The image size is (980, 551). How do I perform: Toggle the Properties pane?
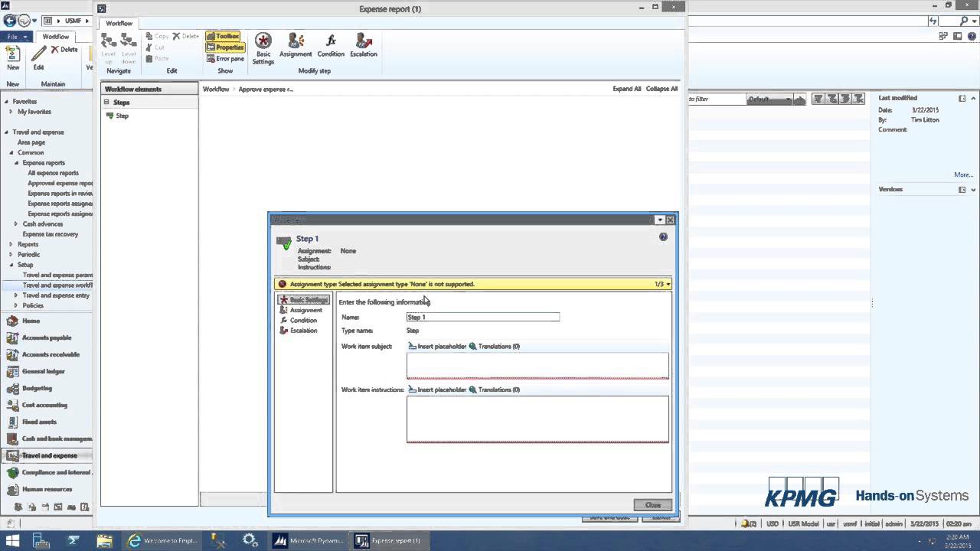coord(224,47)
